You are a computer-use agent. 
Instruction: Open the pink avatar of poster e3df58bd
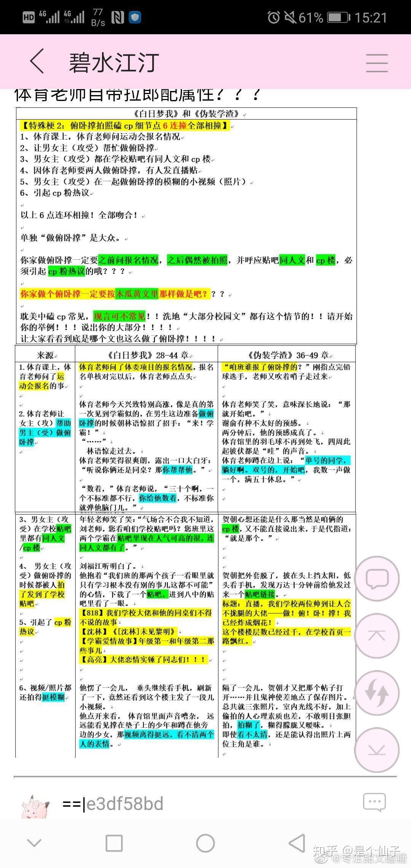[36, 806]
